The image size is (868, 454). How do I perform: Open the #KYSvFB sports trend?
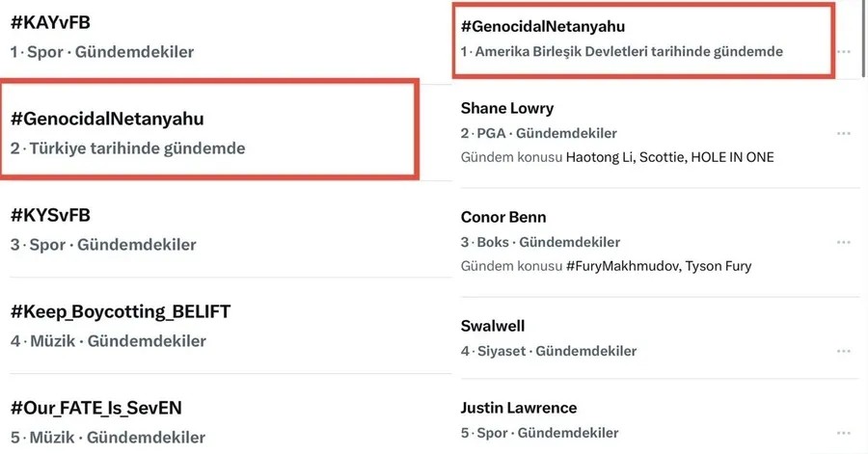pos(50,215)
